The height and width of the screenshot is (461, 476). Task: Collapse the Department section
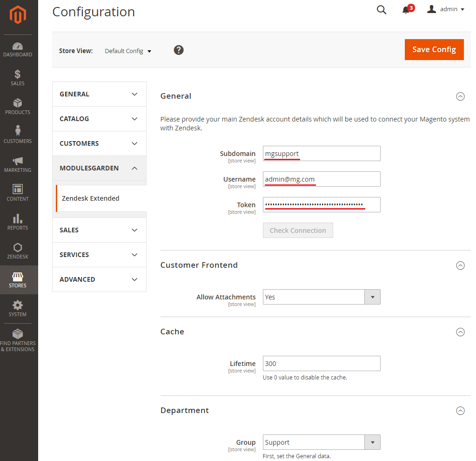[460, 411]
